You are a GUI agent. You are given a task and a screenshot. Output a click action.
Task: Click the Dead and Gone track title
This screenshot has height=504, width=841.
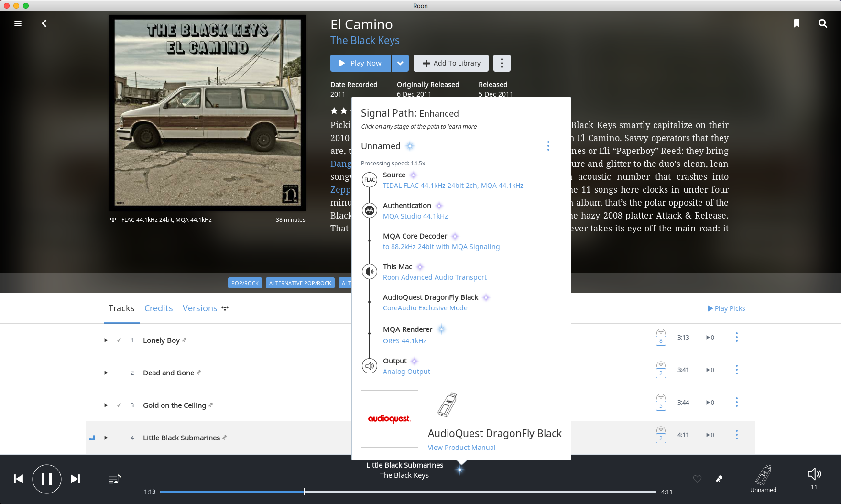point(168,373)
